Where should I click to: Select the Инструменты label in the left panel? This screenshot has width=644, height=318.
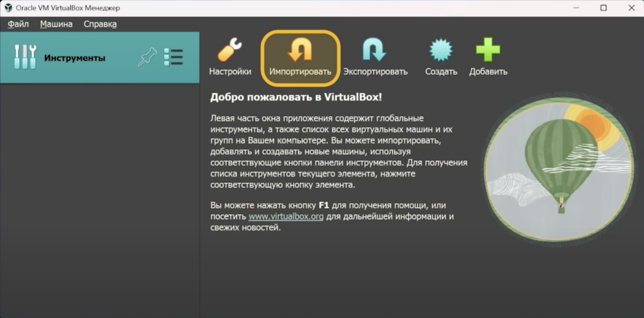pos(74,58)
